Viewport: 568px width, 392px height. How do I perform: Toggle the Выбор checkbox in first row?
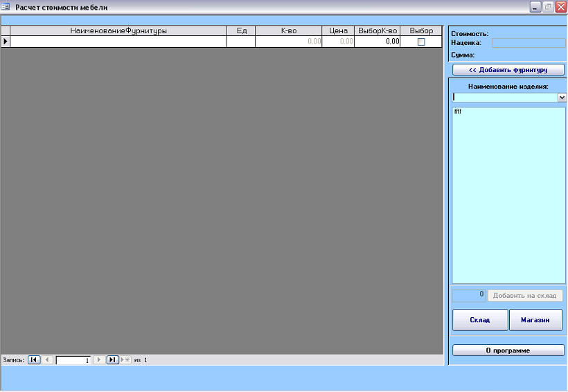tap(421, 42)
